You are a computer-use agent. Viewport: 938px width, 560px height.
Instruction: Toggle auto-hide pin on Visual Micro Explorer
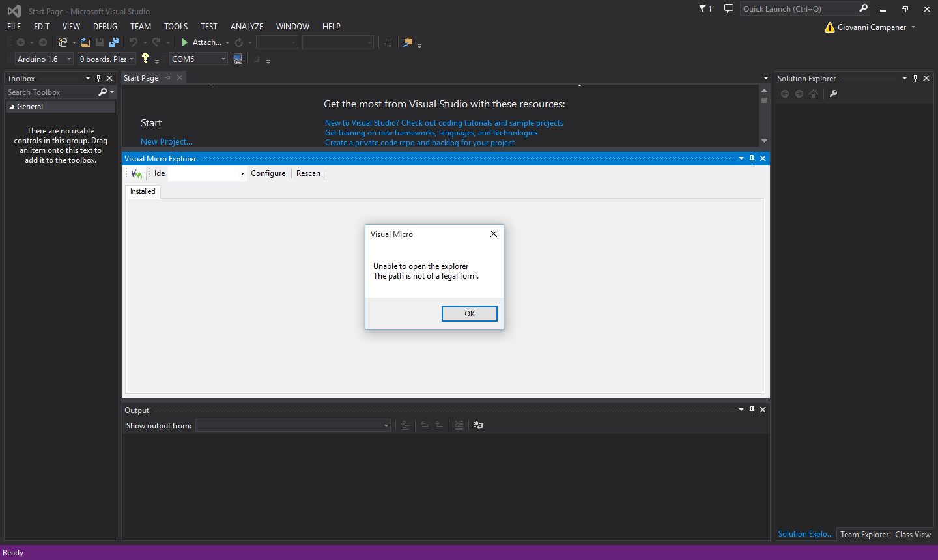(x=752, y=158)
